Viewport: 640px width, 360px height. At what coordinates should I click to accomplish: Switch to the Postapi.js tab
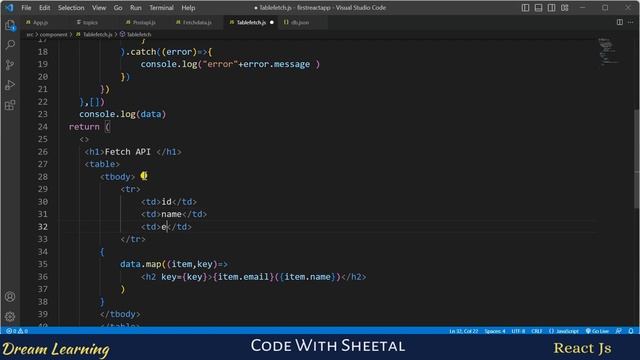coord(144,22)
